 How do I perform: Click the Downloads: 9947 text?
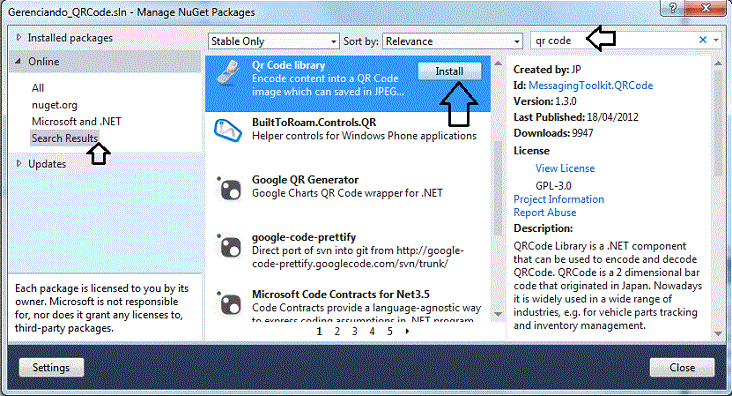click(x=553, y=133)
